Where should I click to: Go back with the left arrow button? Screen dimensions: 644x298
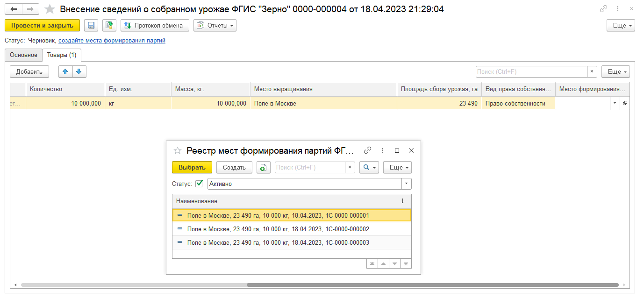14,9
